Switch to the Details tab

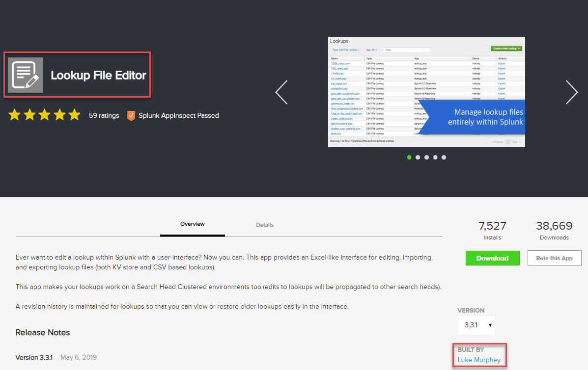pyautogui.click(x=264, y=225)
